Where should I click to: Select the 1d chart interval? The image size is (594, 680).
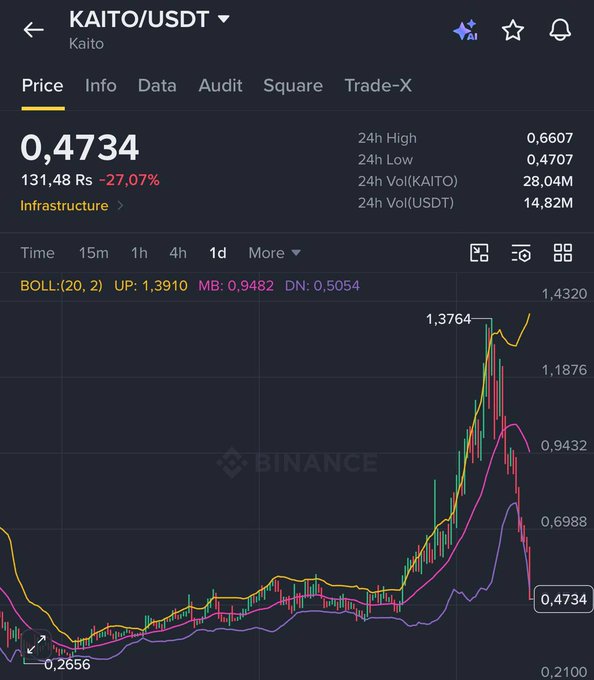pos(218,253)
